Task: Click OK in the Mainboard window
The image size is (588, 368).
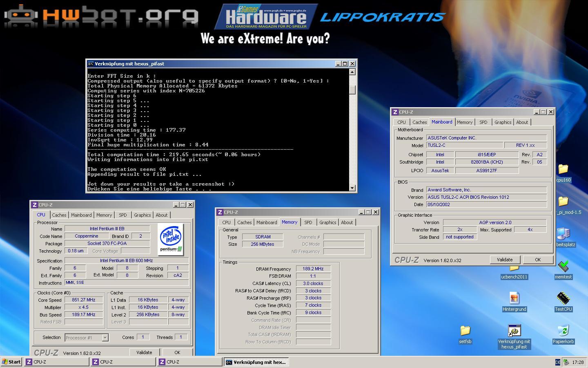Action: tap(538, 260)
